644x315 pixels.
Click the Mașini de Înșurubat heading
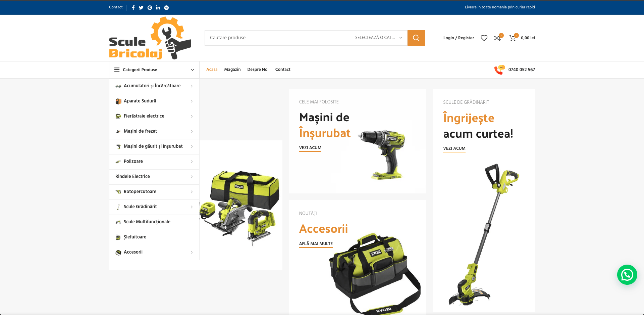click(325, 125)
